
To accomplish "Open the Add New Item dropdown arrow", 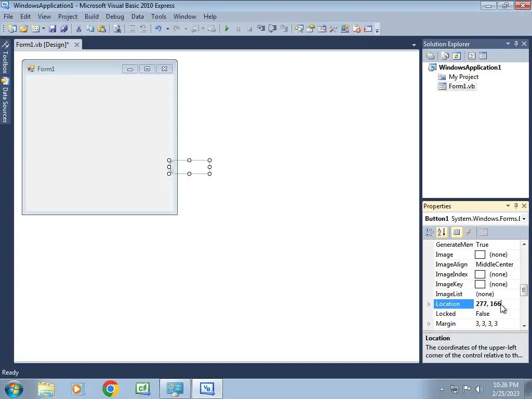I will [44, 29].
